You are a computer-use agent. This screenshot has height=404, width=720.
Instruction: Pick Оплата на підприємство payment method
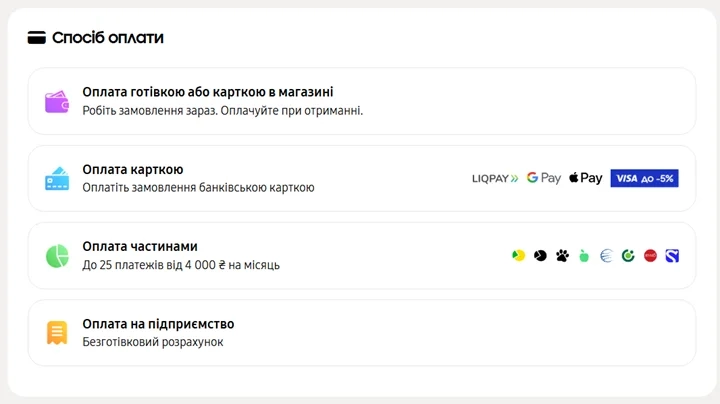point(158,324)
